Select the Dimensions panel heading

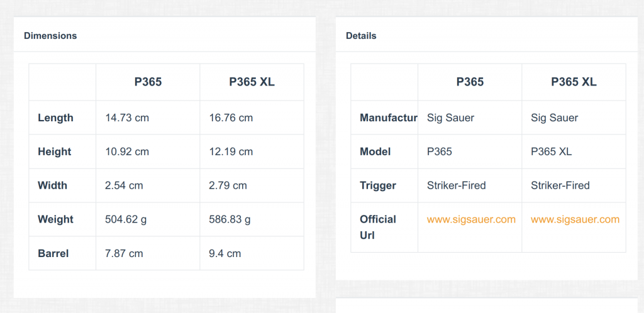(50, 36)
